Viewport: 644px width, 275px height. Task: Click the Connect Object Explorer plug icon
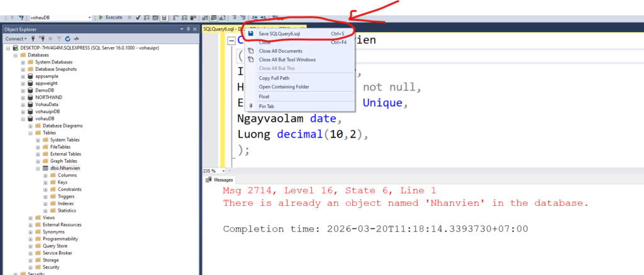tap(33, 39)
